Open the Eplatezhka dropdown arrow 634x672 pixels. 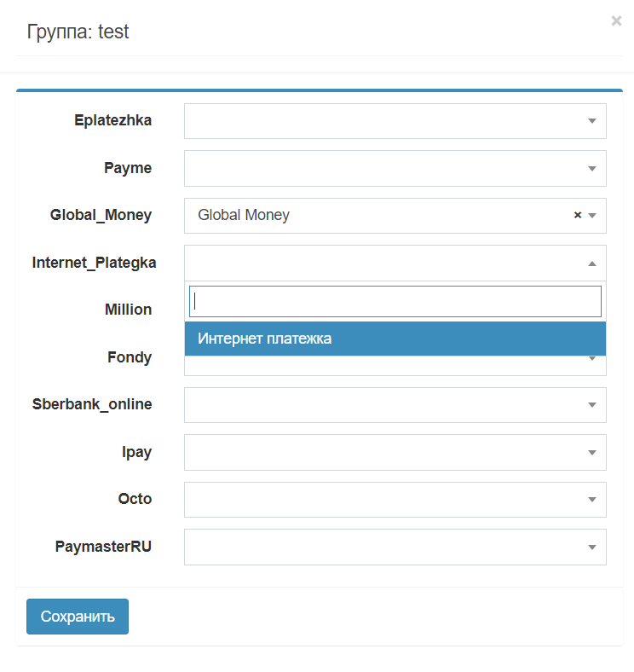pos(592,121)
